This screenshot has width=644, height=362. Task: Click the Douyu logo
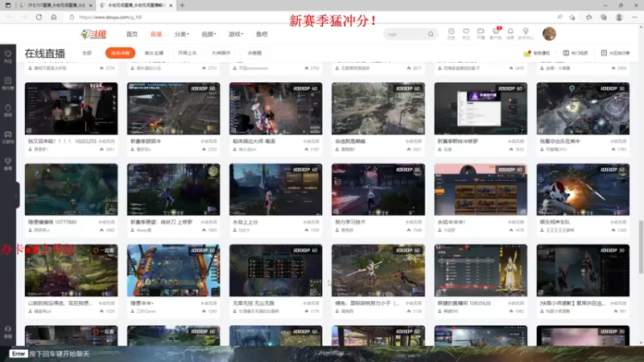coord(93,34)
